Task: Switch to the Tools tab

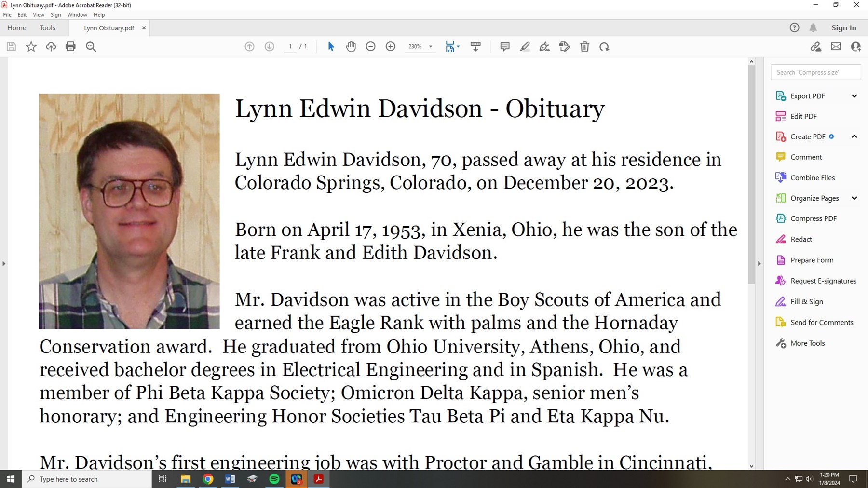Action: point(47,27)
